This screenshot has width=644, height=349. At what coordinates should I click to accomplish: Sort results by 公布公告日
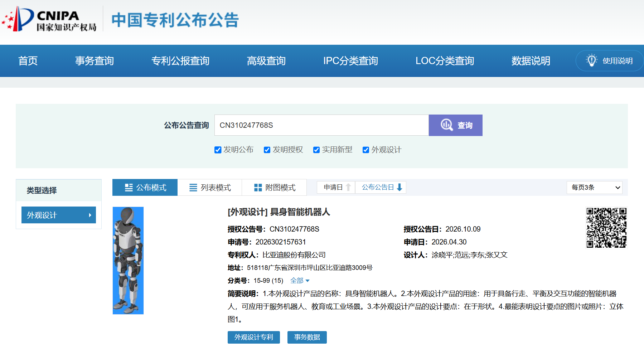(x=381, y=187)
